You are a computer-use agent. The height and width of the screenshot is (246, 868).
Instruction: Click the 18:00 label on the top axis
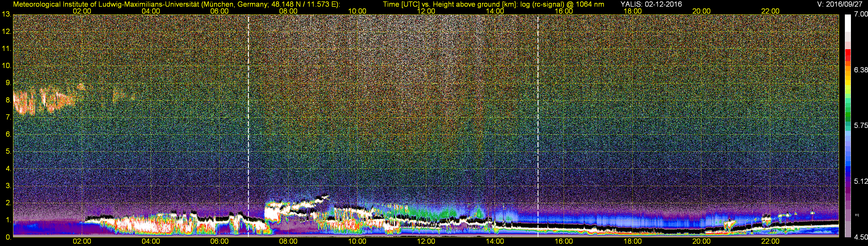632,11
